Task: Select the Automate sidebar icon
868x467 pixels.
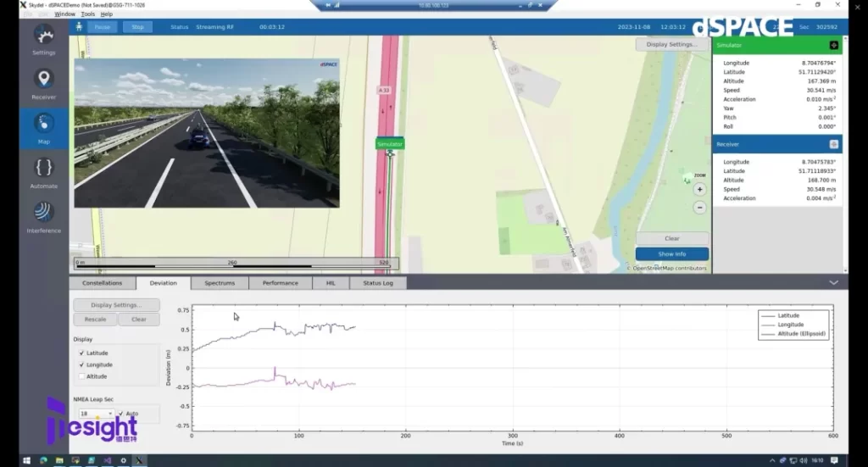Action: 43,171
